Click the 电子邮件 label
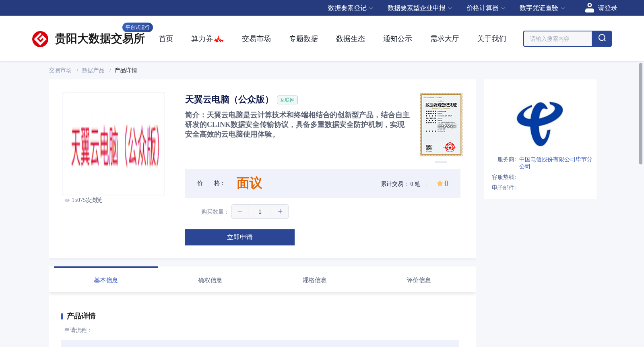 [x=504, y=188]
